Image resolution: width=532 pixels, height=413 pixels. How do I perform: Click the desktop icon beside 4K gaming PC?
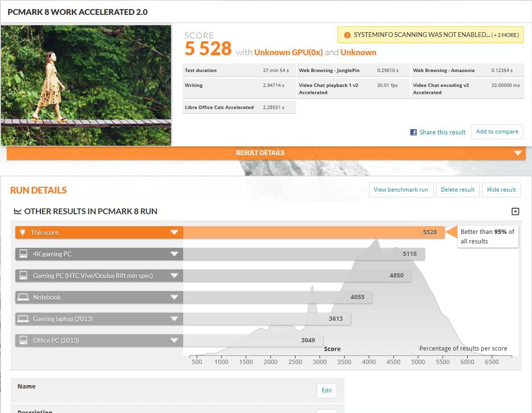coord(23,254)
